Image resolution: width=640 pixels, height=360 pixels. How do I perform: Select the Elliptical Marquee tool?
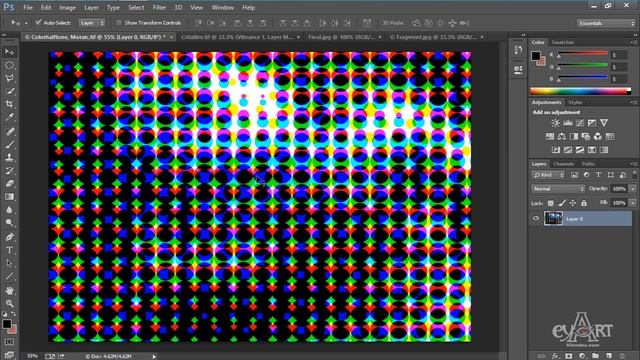pyautogui.click(x=9, y=65)
